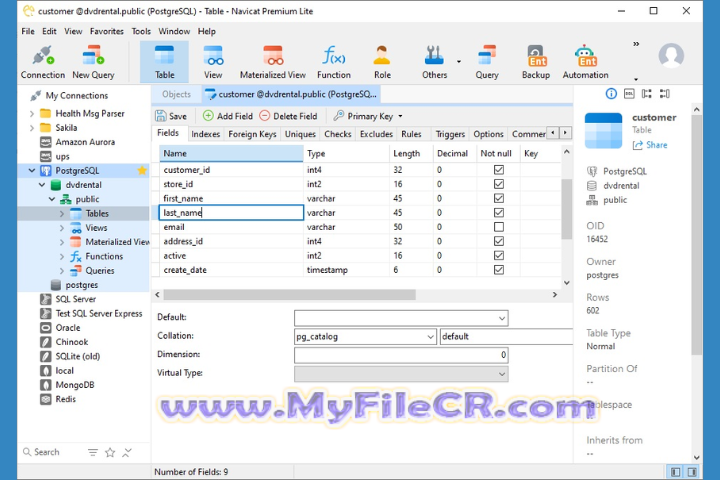
Task: Select the MongoDB connection
Action: click(x=74, y=385)
